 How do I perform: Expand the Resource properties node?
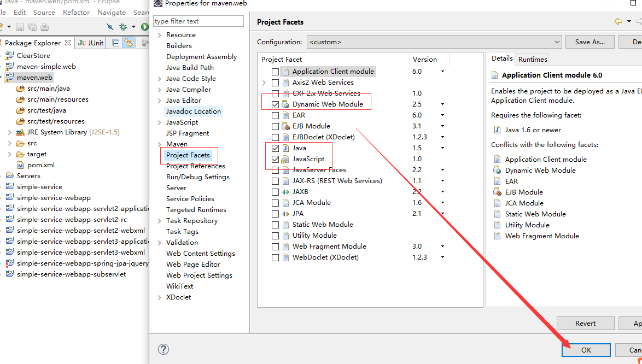159,35
